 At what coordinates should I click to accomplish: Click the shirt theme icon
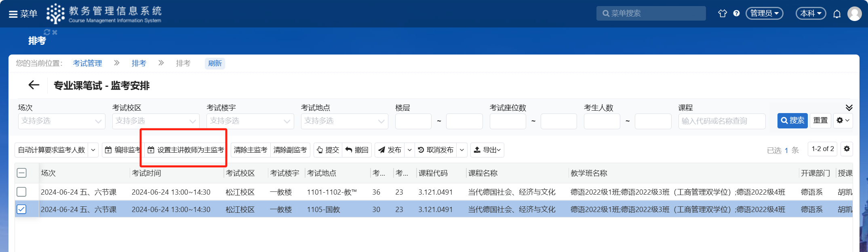pos(722,13)
